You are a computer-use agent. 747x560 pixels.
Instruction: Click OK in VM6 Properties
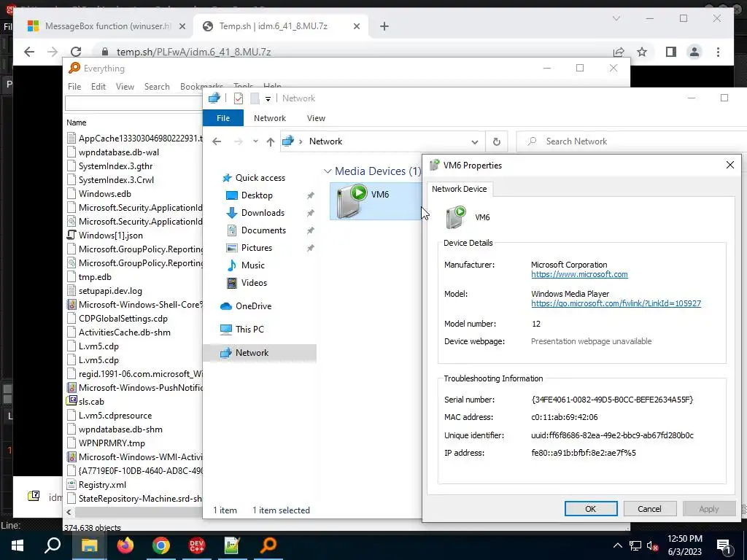click(591, 508)
